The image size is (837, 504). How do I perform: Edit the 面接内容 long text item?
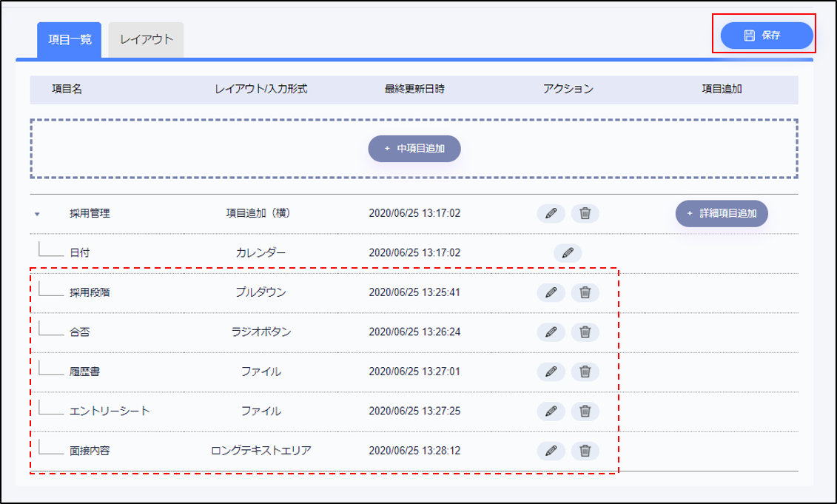point(551,451)
